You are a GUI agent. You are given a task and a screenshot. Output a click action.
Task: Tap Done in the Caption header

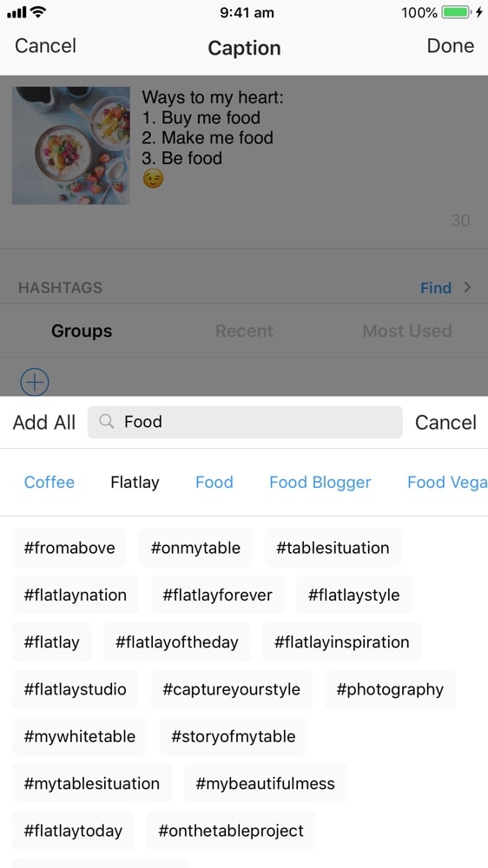(451, 46)
